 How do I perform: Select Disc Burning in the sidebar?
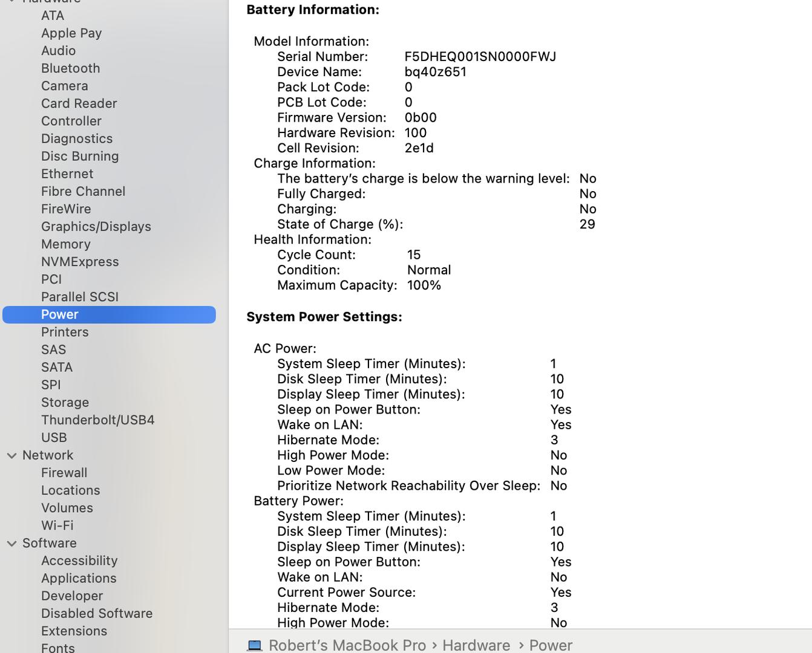[80, 156]
